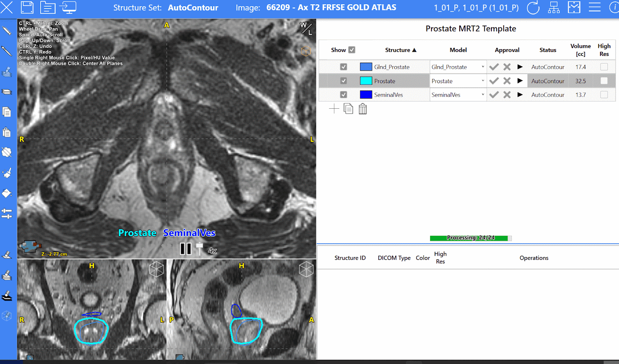Reject the SeminalVes contour with X
Viewport: 619px width, 364px height.
pos(507,95)
